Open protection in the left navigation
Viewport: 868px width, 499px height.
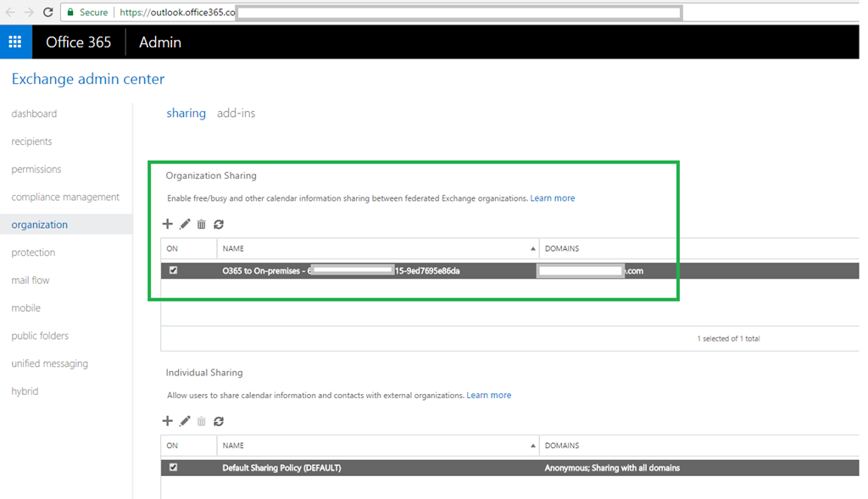click(x=33, y=252)
